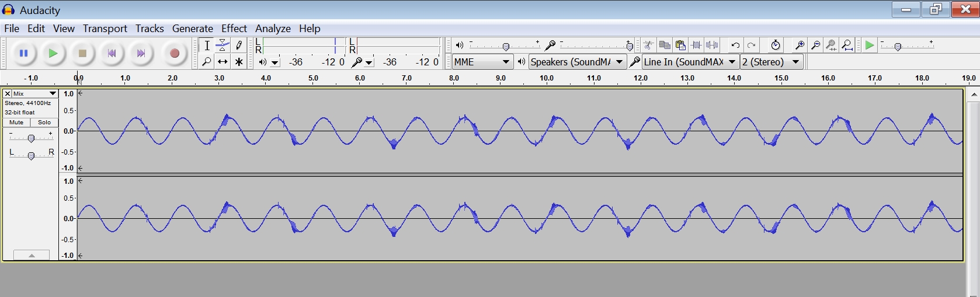Click the Record button

click(x=174, y=54)
